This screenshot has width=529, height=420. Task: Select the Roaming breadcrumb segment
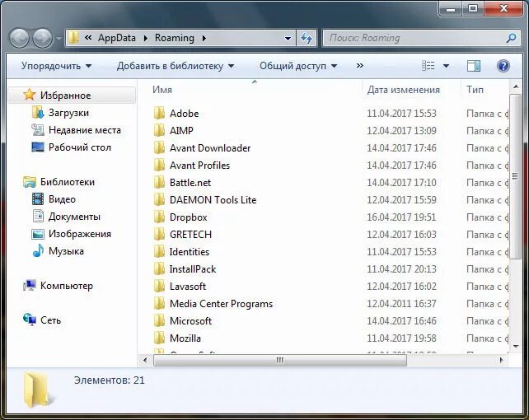point(175,38)
